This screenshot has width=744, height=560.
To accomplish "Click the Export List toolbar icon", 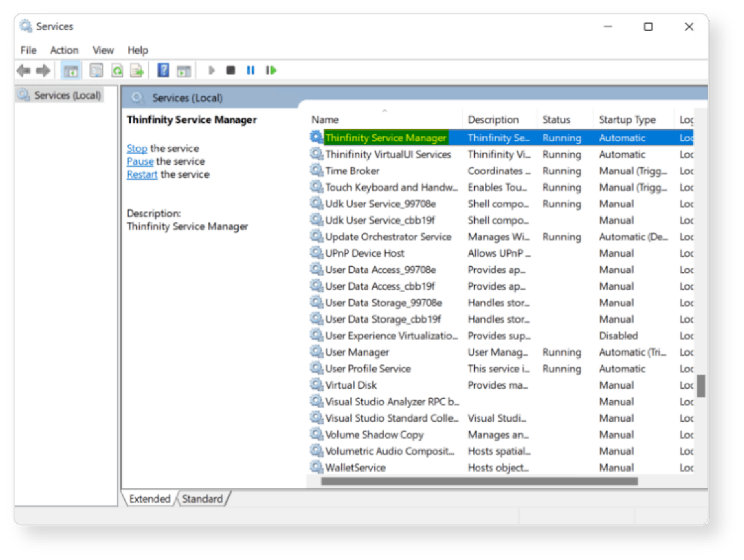I will point(137,71).
